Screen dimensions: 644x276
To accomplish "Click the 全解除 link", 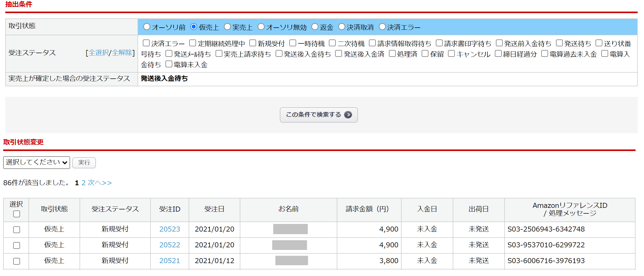I will [122, 53].
